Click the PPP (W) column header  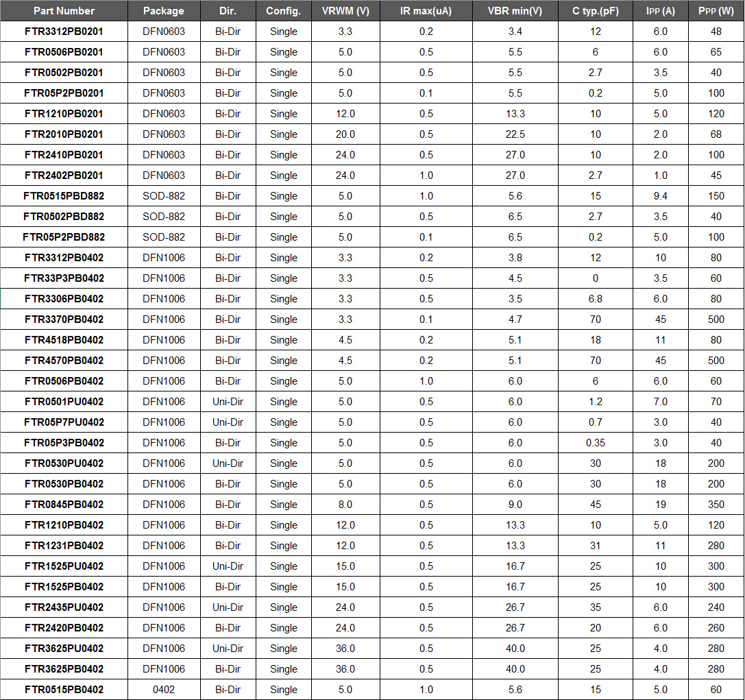pos(716,11)
